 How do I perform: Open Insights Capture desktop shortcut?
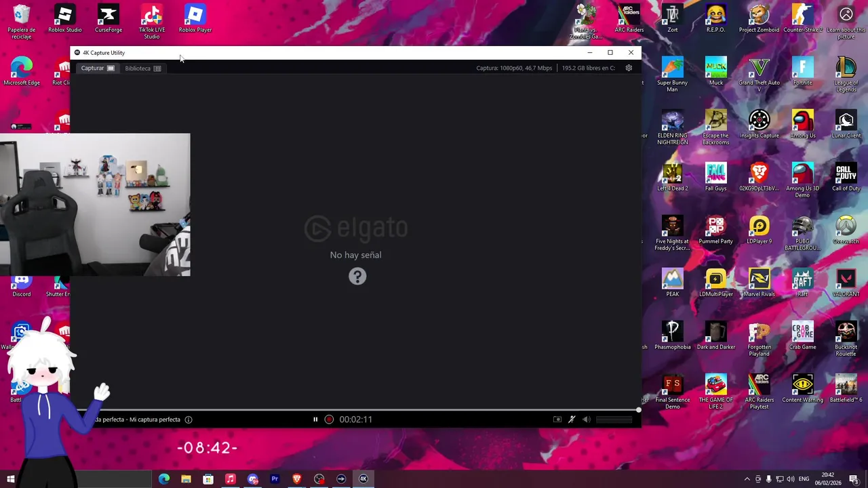click(759, 125)
